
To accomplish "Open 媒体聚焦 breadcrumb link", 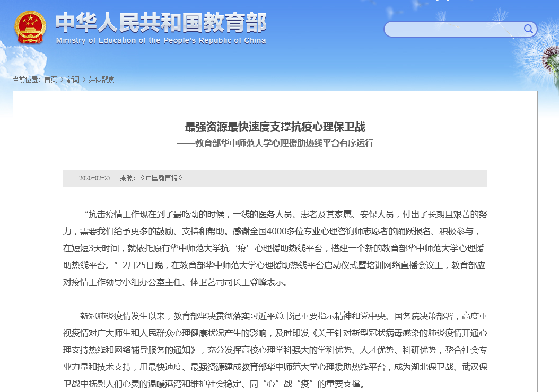I will [101, 79].
